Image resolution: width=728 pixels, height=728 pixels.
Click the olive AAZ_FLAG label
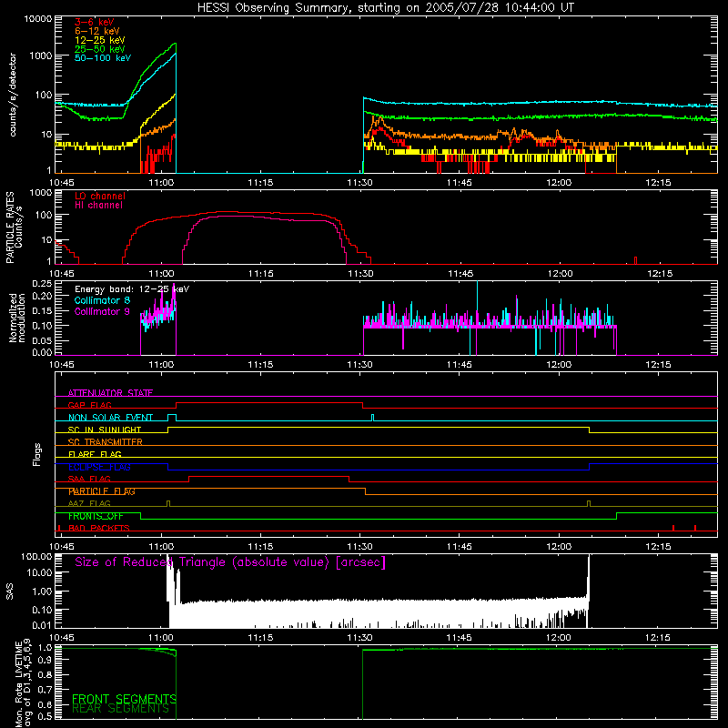click(x=89, y=503)
